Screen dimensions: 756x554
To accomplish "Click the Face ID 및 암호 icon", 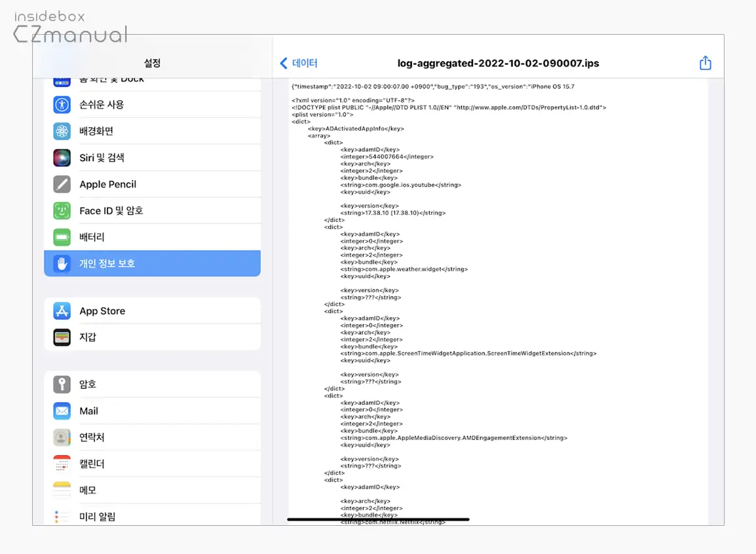I will point(62,210).
